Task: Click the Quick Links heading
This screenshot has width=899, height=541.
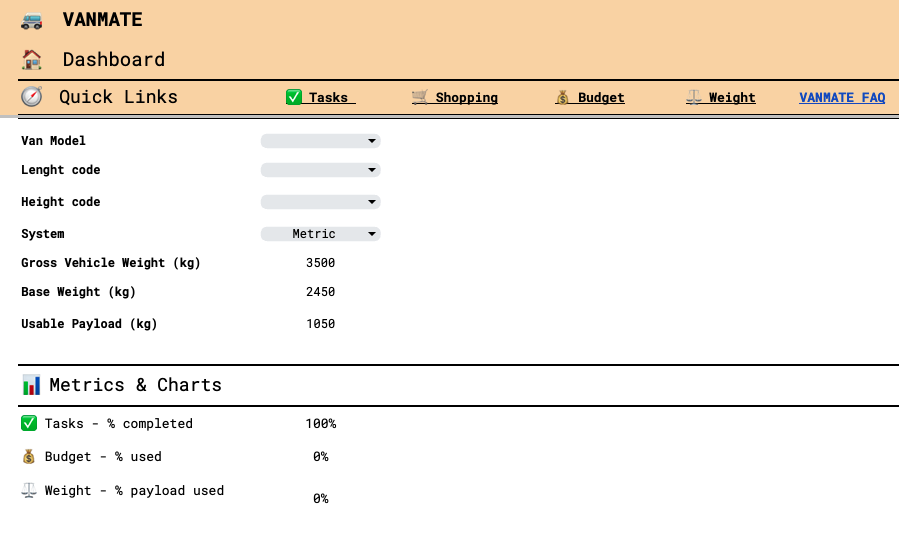Action: point(118,97)
